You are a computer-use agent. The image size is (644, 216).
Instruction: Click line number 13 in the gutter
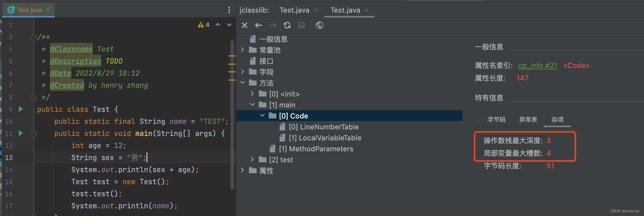click(x=9, y=157)
